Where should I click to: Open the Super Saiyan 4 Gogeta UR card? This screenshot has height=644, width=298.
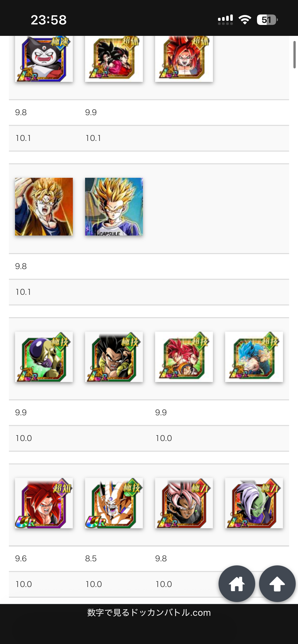[x=44, y=503]
